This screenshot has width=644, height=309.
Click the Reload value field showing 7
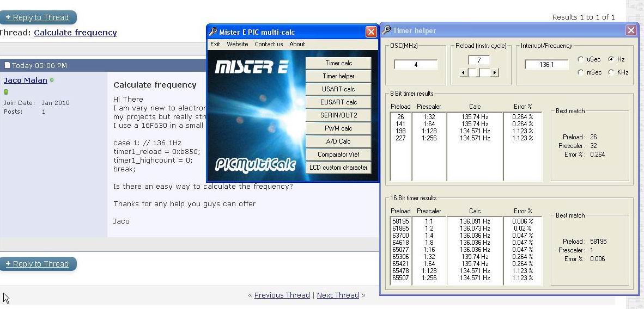pos(479,60)
